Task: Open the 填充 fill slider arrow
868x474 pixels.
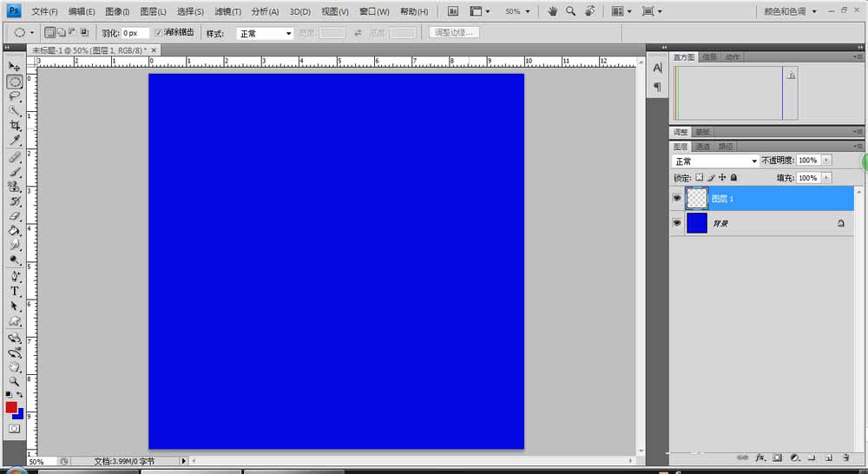Action: (826, 178)
